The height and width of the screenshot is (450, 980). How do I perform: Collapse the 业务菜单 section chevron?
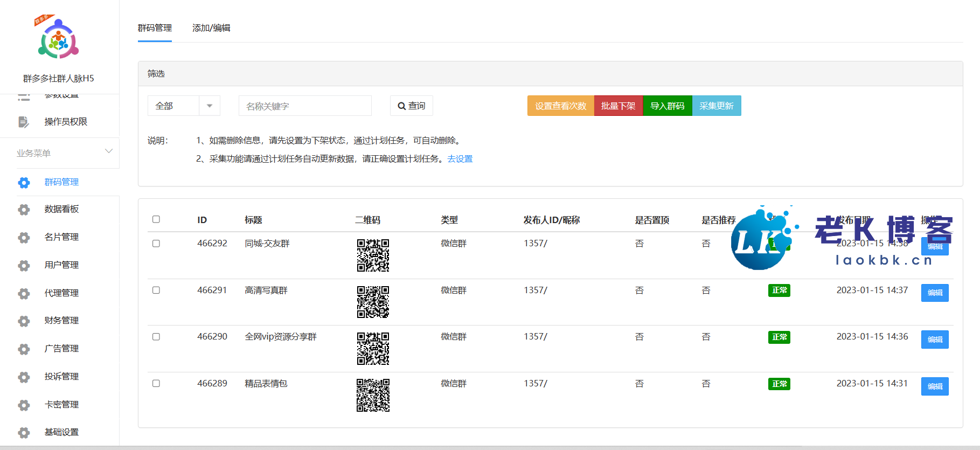[x=109, y=151]
